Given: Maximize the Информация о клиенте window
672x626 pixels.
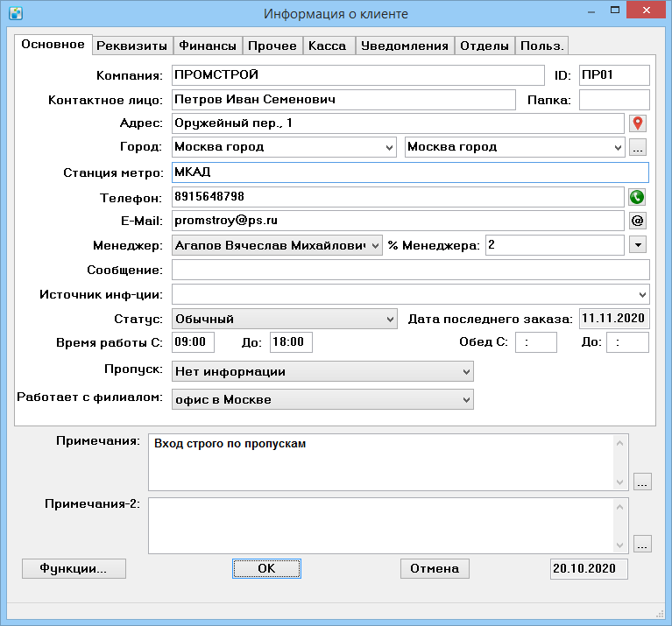Looking at the screenshot, I should point(615,11).
